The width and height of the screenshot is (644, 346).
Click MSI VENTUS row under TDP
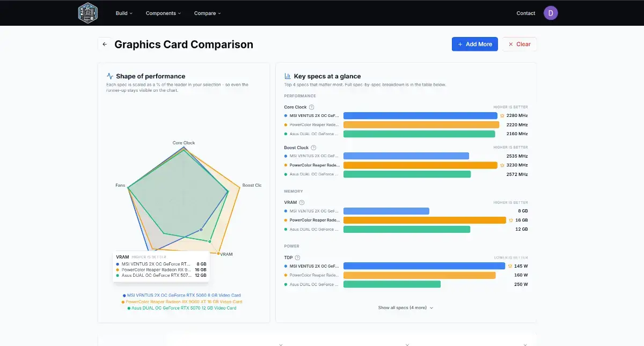pos(406,266)
